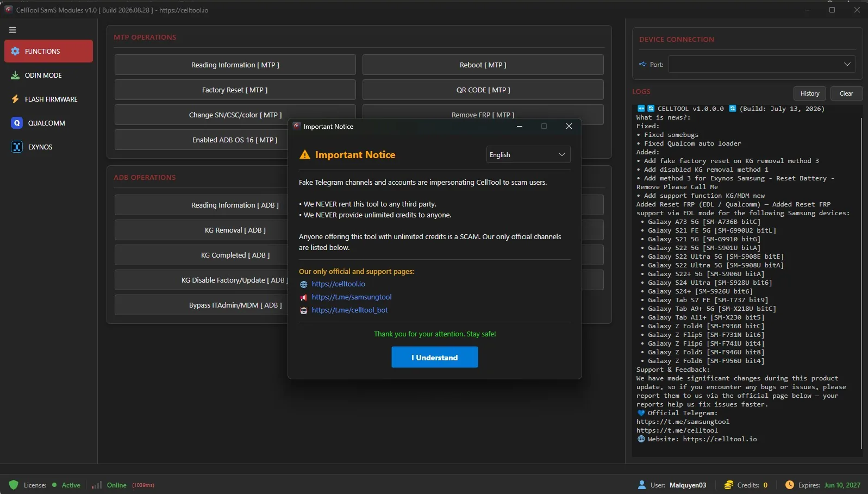Image resolution: width=868 pixels, height=494 pixels.
Task: Click Reading Information [ MTP ]
Action: (x=235, y=65)
